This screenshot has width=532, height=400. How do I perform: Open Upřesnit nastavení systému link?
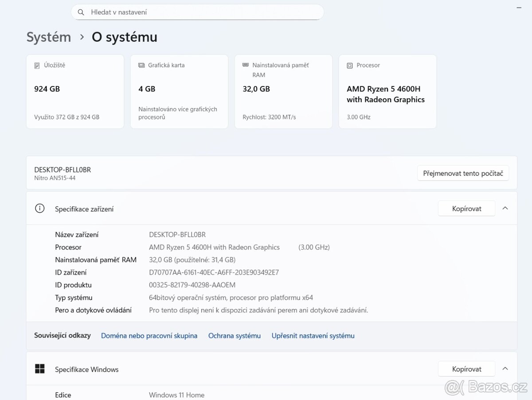(x=313, y=336)
